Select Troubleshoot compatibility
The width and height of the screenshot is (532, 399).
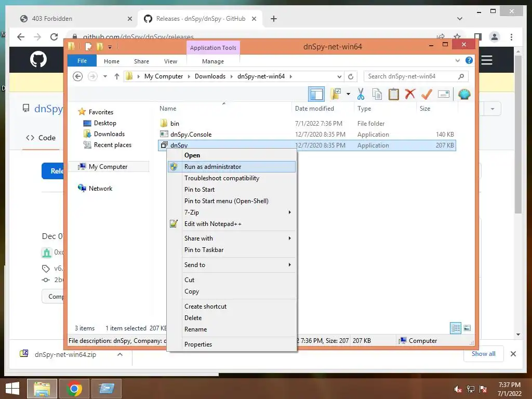tap(232, 178)
